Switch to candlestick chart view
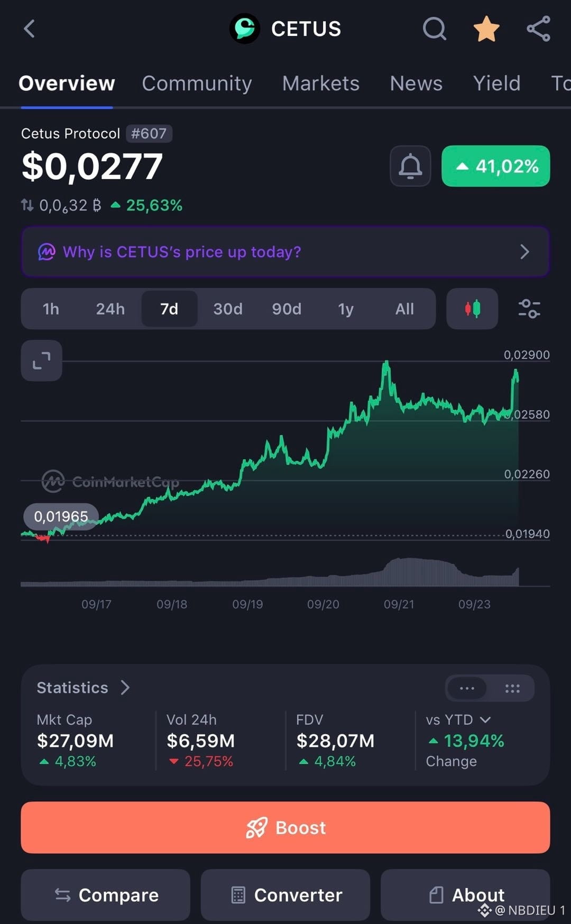The image size is (571, 924). coord(472,309)
